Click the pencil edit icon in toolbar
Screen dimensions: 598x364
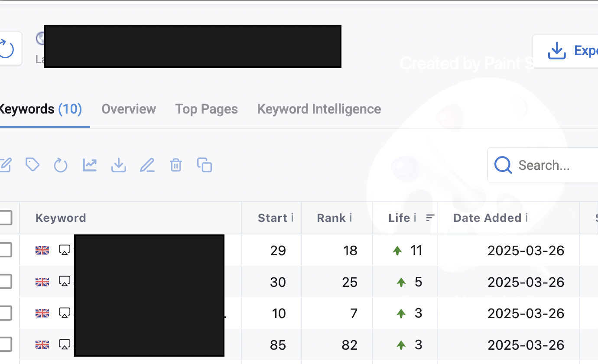click(x=147, y=165)
